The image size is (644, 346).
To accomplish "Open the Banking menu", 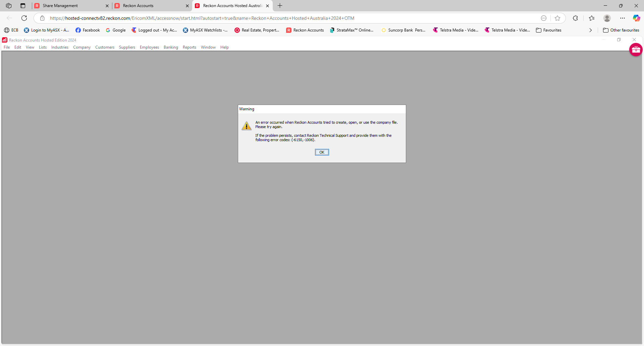I will 171,47.
